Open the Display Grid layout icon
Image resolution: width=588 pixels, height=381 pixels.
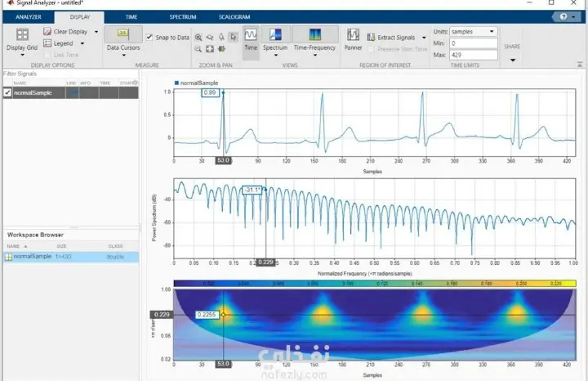pos(22,34)
